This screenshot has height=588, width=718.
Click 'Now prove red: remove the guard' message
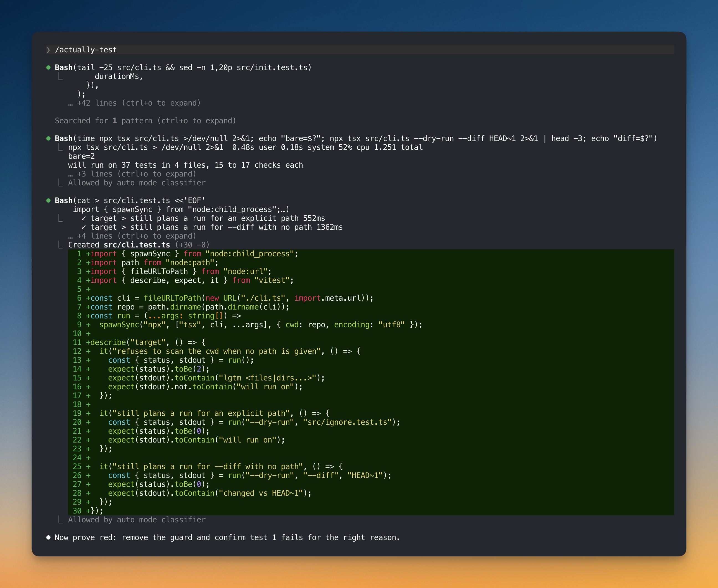(x=227, y=537)
